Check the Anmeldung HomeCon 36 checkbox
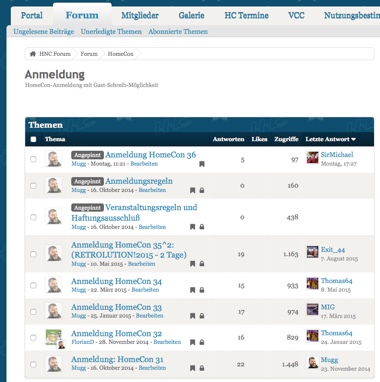The image size is (380, 382). click(x=33, y=159)
